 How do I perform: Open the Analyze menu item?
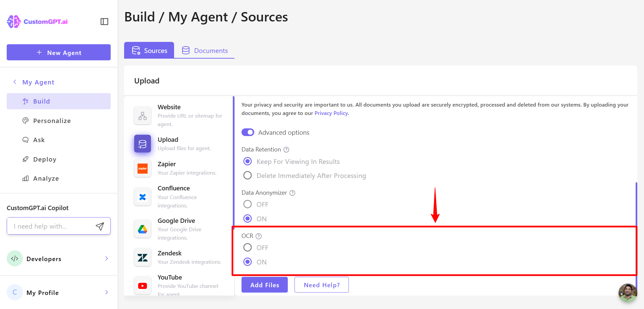(x=59, y=178)
